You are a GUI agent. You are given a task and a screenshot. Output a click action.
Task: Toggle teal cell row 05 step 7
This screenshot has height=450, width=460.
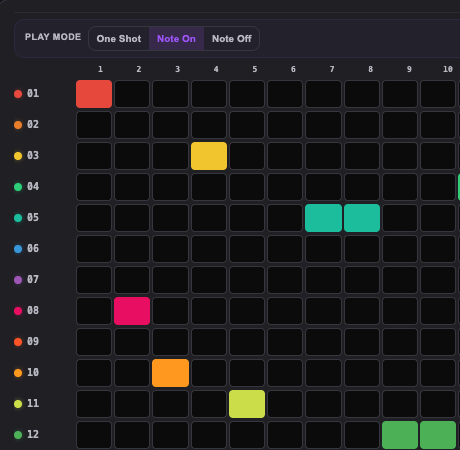[x=324, y=218]
